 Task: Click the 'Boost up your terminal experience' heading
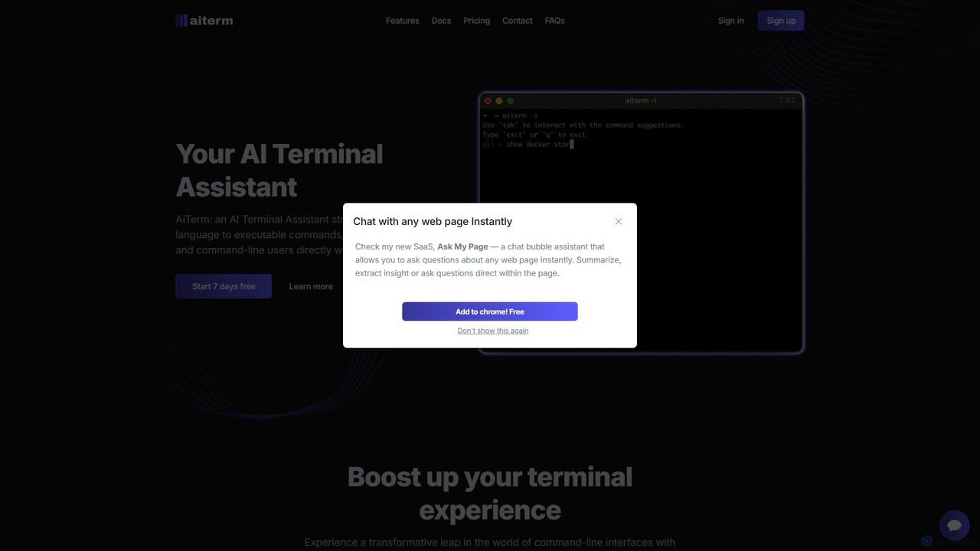point(490,493)
